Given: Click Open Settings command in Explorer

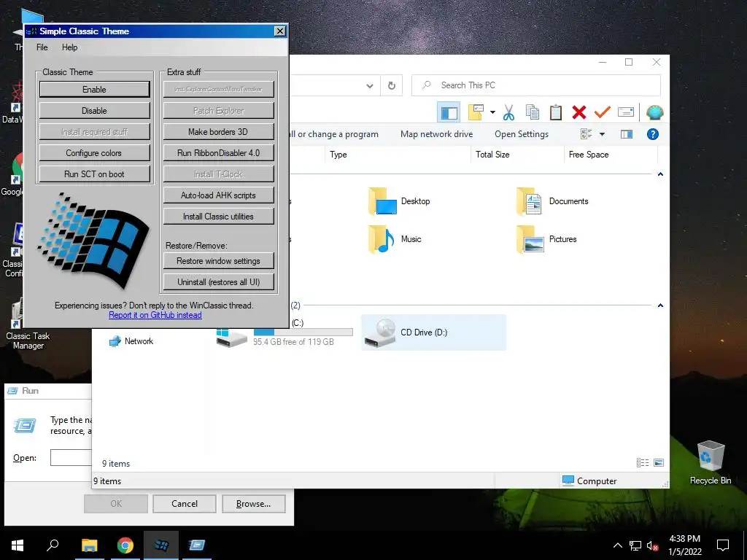Looking at the screenshot, I should [521, 134].
